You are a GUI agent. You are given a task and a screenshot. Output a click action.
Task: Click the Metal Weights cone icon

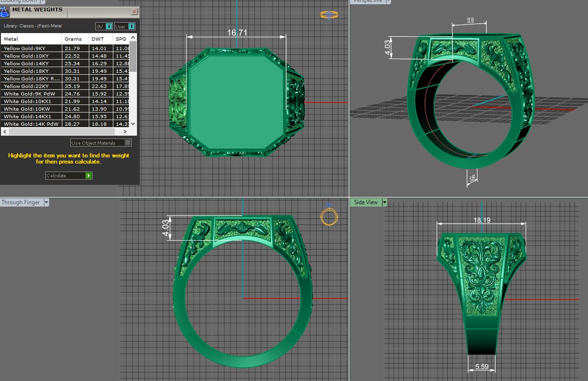tap(4, 11)
